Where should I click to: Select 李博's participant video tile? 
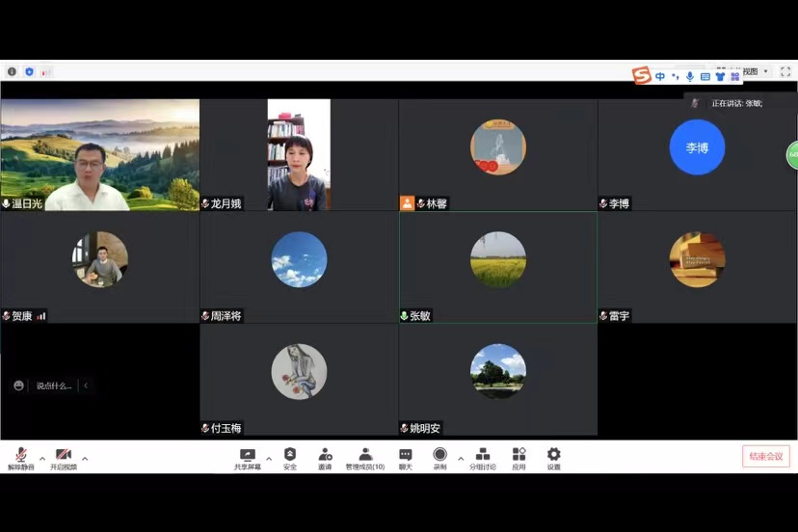(x=697, y=154)
